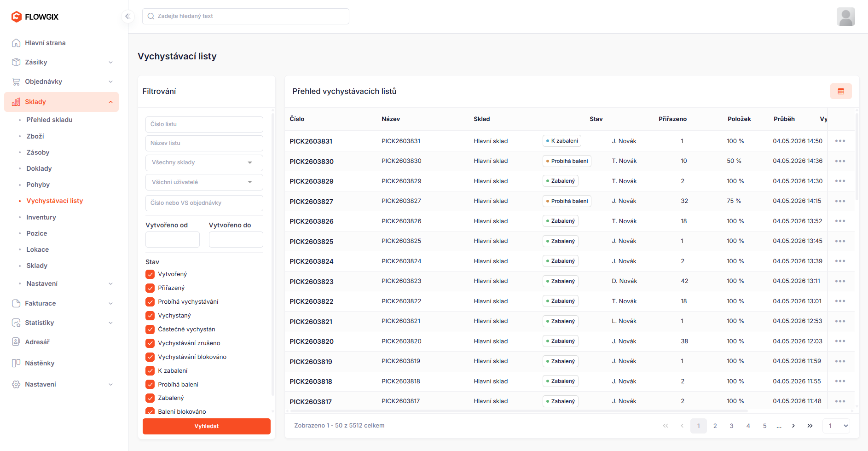Go to page 2
This screenshot has width=868, height=451.
pos(715,426)
